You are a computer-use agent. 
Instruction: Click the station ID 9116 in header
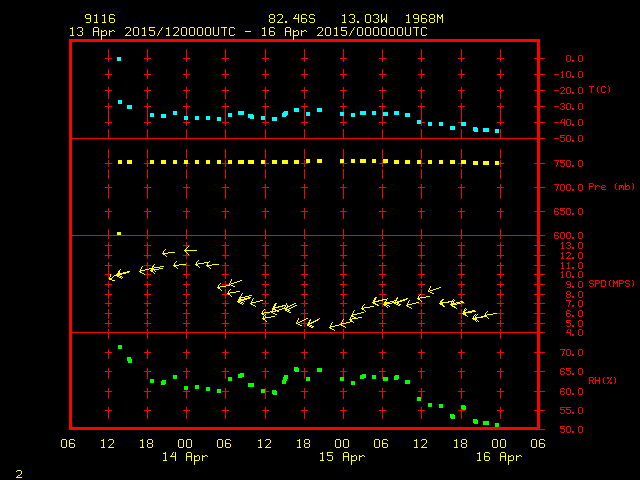point(96,19)
